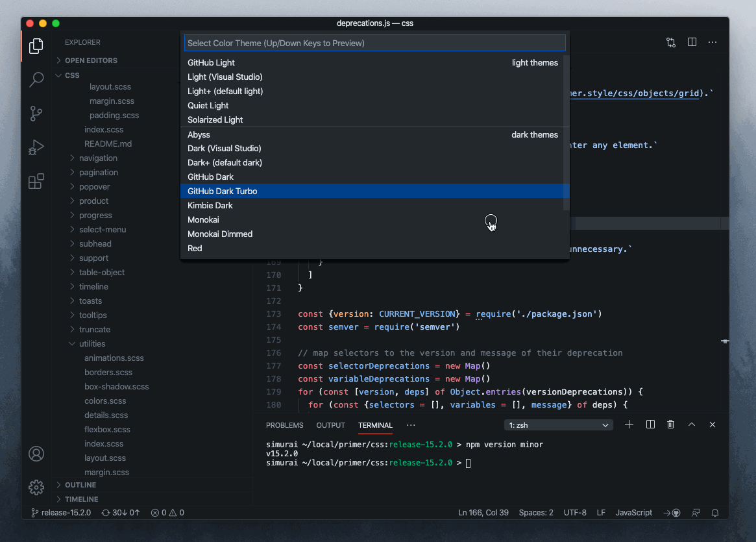Open the Source Control view
This screenshot has width=756, height=542.
click(x=36, y=114)
